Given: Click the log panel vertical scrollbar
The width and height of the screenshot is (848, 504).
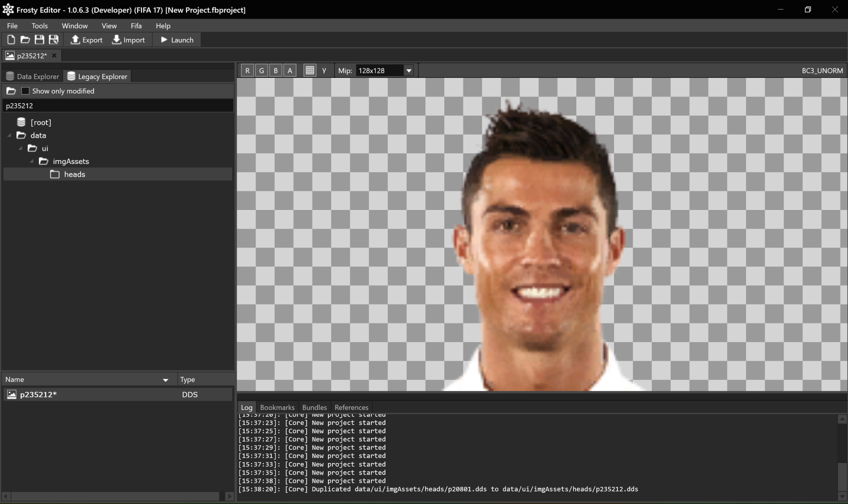Looking at the screenshot, I should pos(842,476).
